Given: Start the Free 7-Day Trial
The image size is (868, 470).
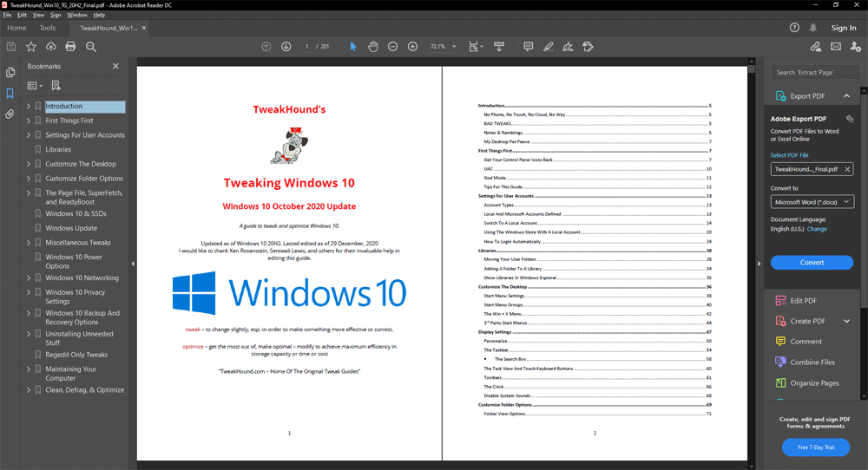Looking at the screenshot, I should 816,447.
